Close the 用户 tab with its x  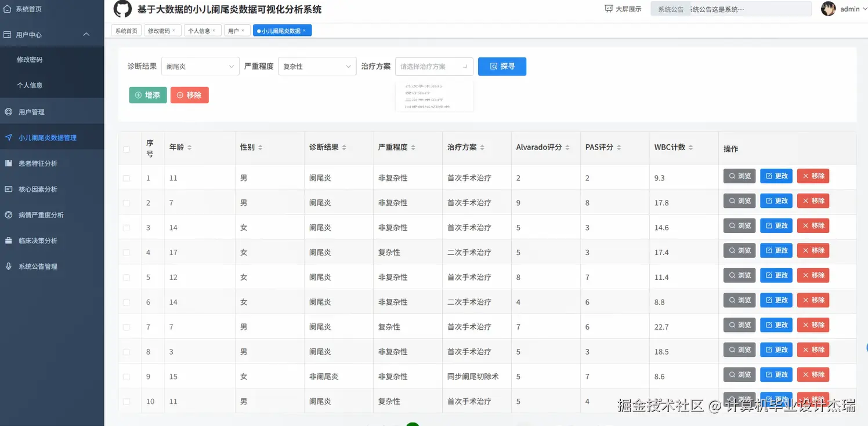pos(243,31)
